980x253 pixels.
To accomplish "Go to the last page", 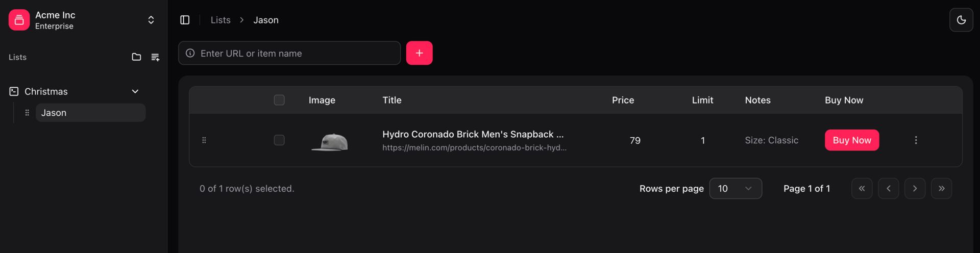I will tap(941, 189).
